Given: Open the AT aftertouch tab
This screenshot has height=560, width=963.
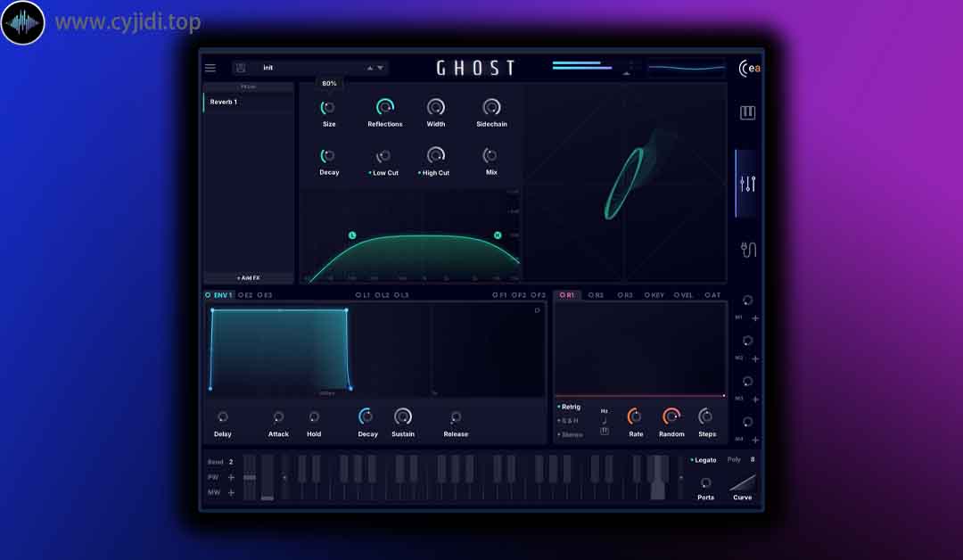Looking at the screenshot, I should coord(712,295).
